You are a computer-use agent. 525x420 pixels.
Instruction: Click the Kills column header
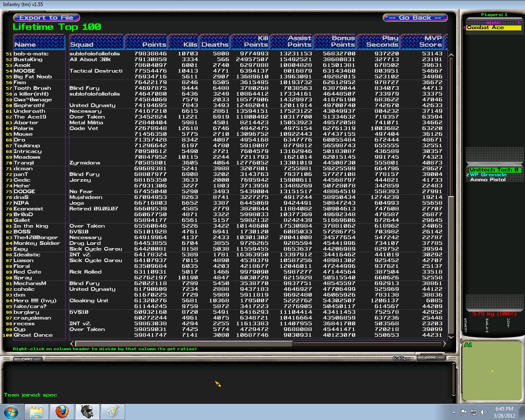pos(184,42)
